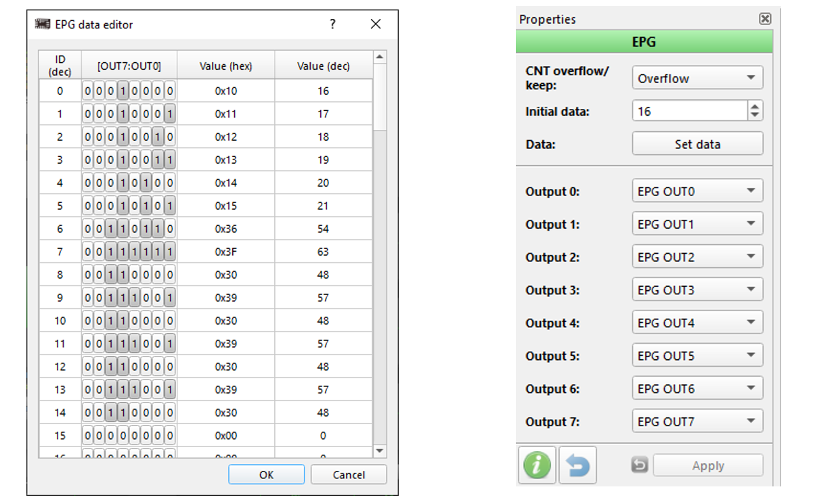Click the small revert icon beside Apply
This screenshot has width=813, height=504.
tap(639, 465)
